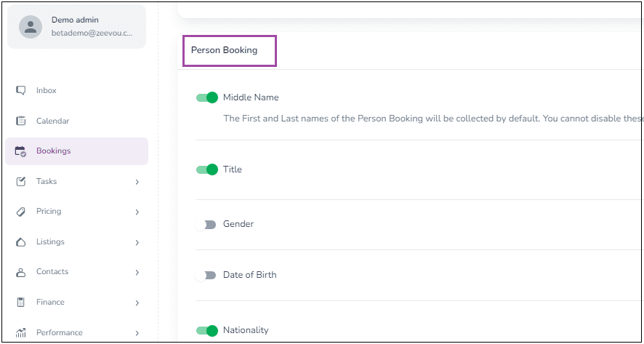Enable the Gender toggle

coord(206,225)
